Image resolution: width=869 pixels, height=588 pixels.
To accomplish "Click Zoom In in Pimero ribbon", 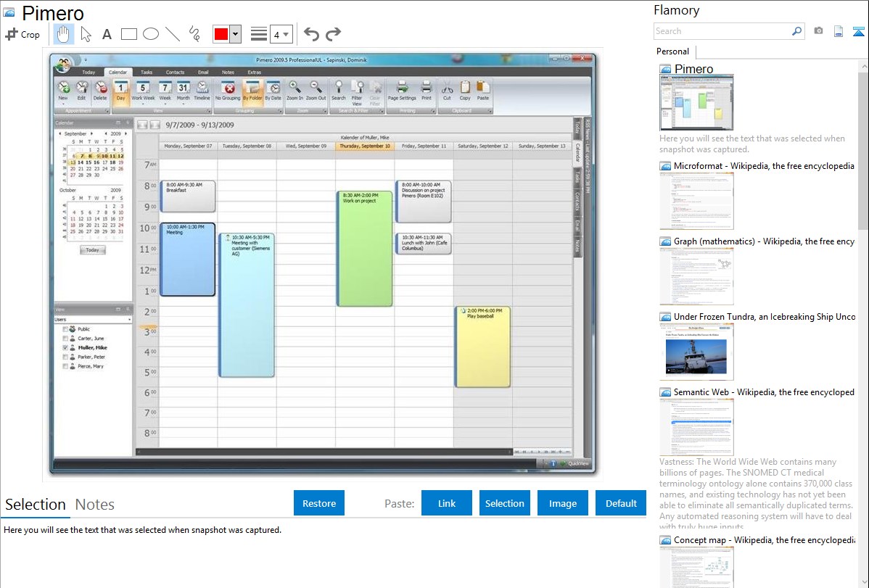I will coord(295,91).
